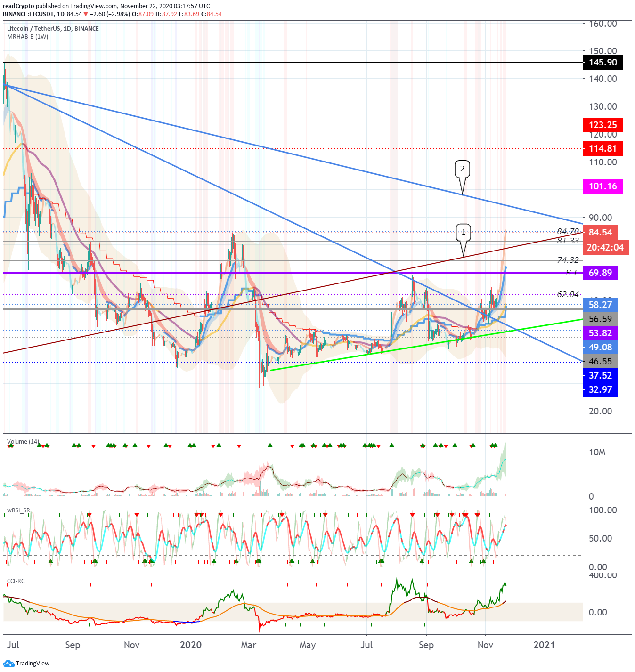Click the purple 69.89 price label
Viewport: 635px width, 672px height.
coord(600,273)
